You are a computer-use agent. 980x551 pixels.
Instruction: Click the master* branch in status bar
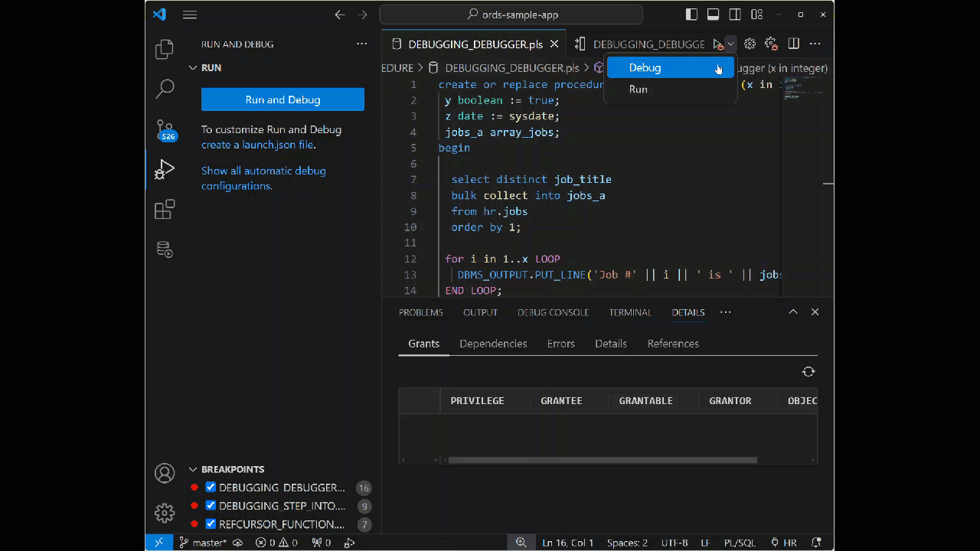coord(204,543)
